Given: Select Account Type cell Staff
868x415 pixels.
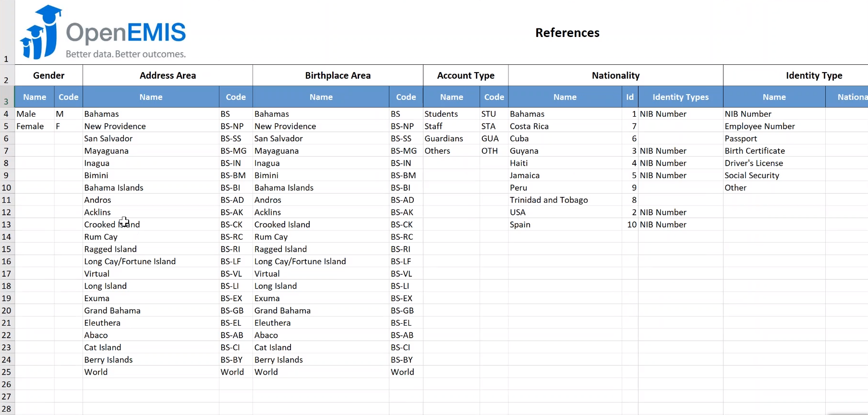Looking at the screenshot, I should [x=451, y=126].
